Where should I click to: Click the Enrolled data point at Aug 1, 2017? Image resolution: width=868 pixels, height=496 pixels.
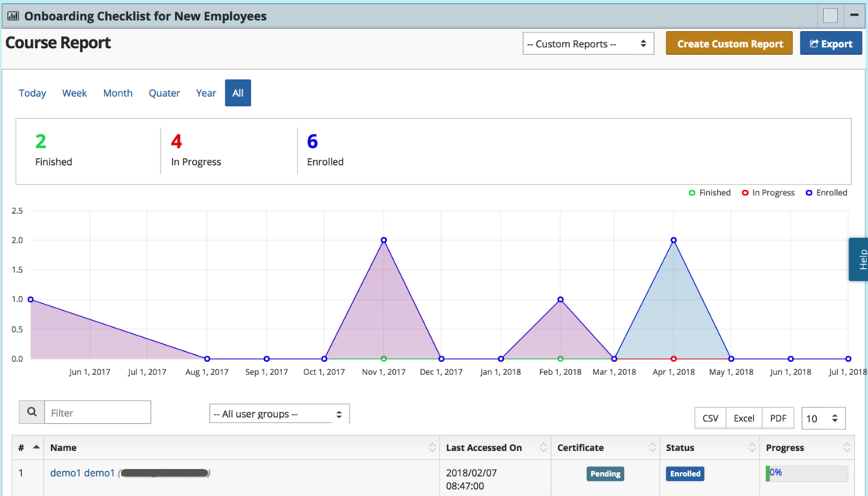(207, 359)
